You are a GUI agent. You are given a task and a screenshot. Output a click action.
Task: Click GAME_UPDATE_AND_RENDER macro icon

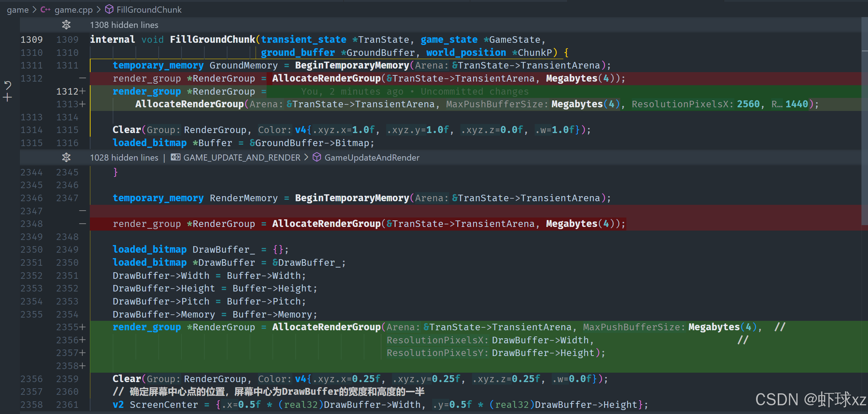pos(176,157)
